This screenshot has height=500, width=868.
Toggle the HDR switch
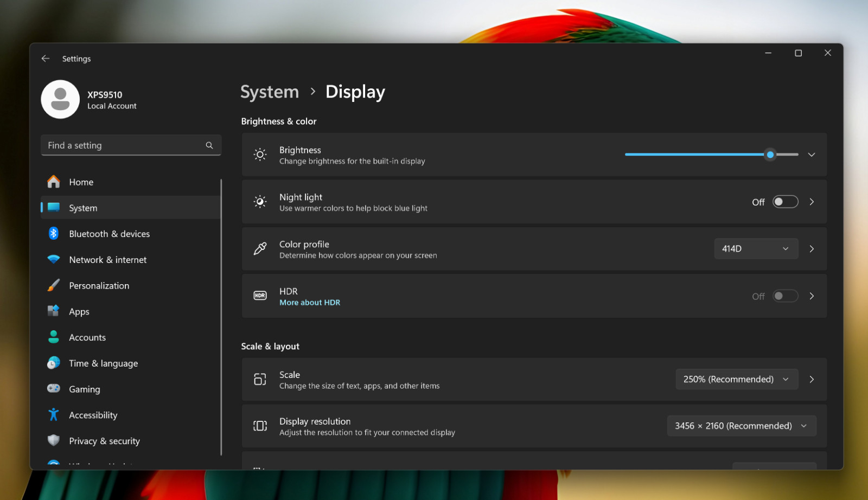coord(786,296)
